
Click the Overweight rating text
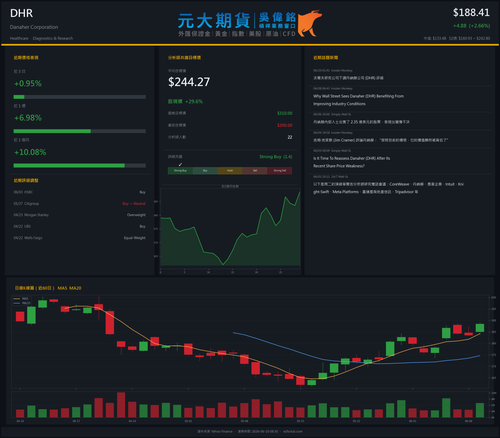coord(136,215)
